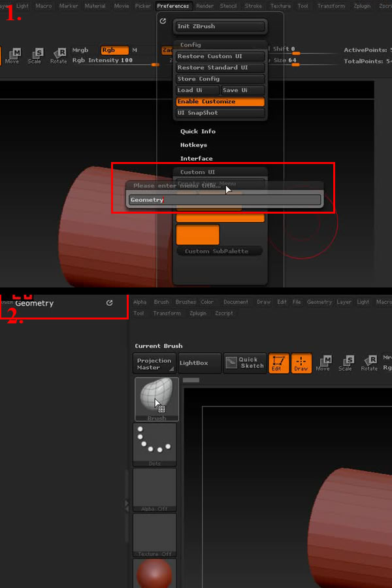Image resolution: width=392 pixels, height=588 pixels.
Task: Click the Rotate icon beside Mrgb
Action: tap(59, 56)
